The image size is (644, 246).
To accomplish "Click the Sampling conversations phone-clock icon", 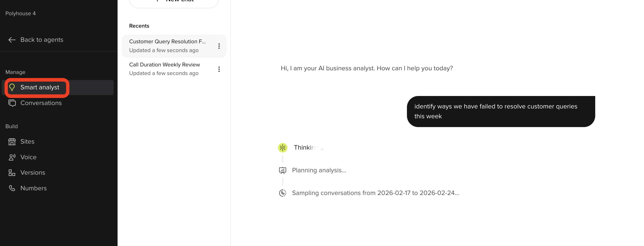I will [282, 193].
